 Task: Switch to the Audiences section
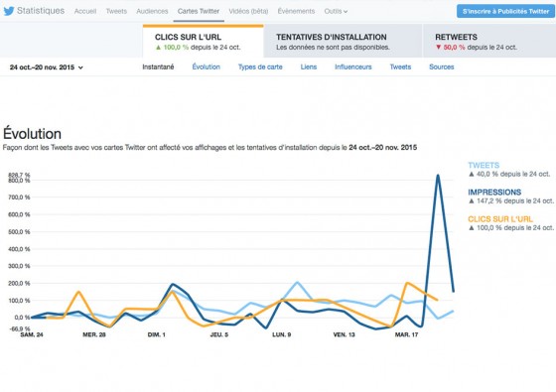click(152, 11)
